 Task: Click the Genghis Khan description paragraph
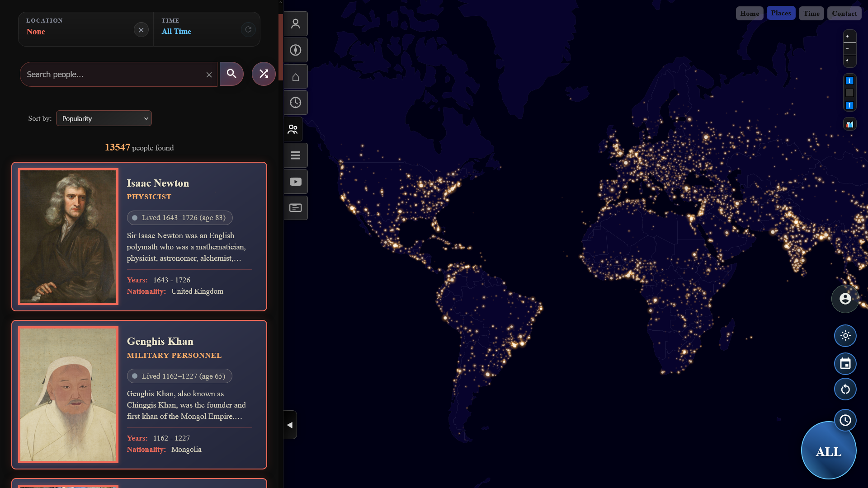(x=187, y=405)
